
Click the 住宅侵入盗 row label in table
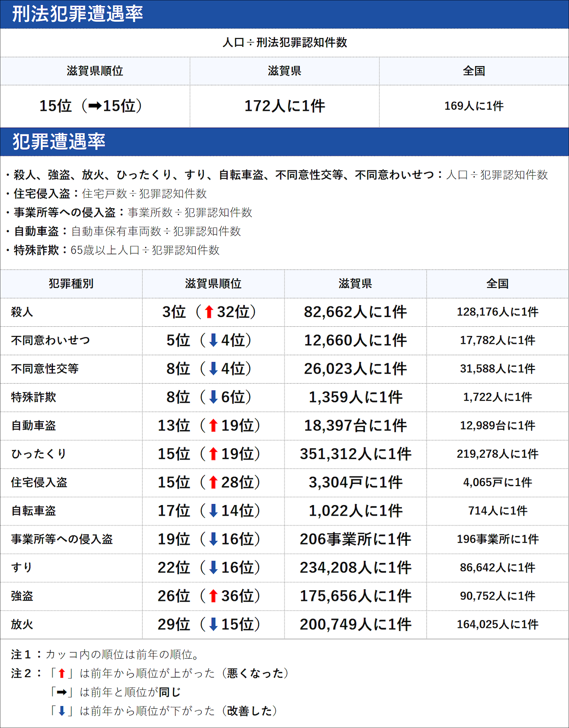coord(39,483)
